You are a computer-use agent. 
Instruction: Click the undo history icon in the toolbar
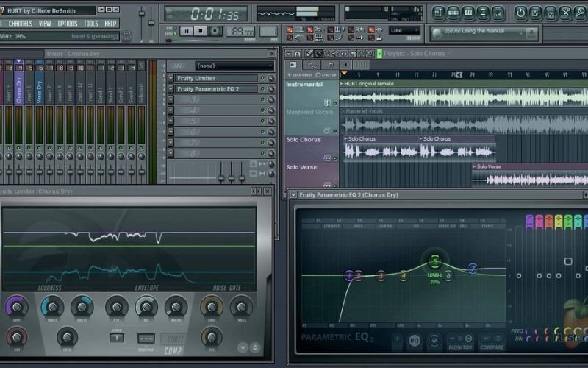[520, 13]
